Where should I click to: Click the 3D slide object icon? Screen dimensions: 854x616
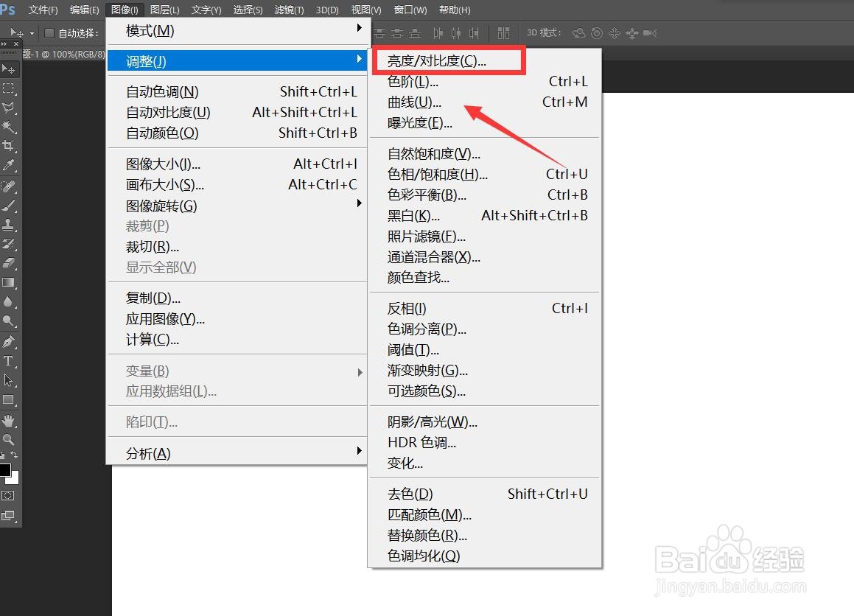pos(631,33)
